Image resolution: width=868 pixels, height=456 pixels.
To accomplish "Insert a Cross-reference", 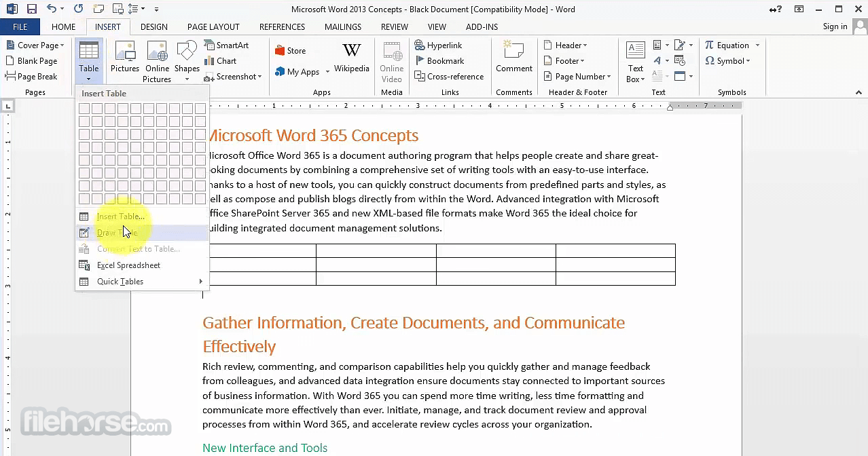I will (x=449, y=77).
